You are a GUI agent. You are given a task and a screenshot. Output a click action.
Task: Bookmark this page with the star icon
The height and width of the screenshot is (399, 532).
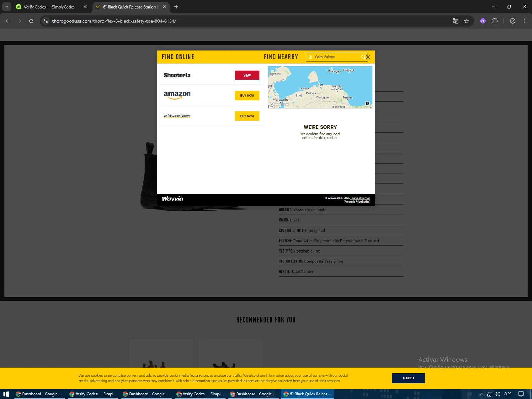[x=466, y=21]
